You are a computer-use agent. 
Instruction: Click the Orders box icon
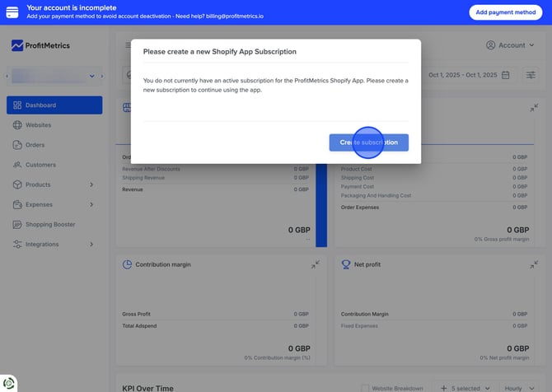(x=17, y=145)
